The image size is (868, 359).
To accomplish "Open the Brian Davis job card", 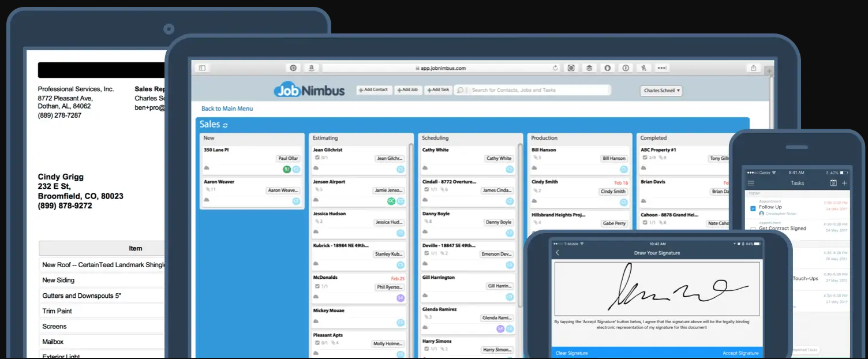I will coord(684,191).
